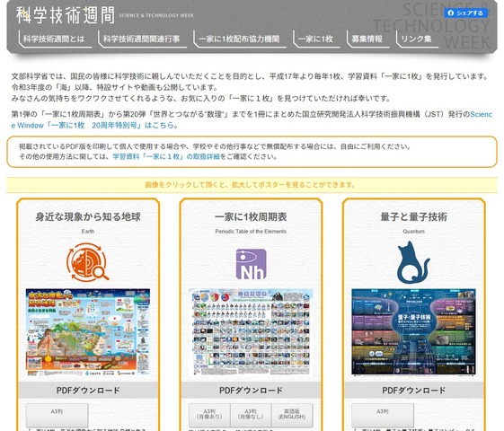
Task: Enlarge the 一家に1枚周期表 poster thumbnail
Action: (251, 332)
